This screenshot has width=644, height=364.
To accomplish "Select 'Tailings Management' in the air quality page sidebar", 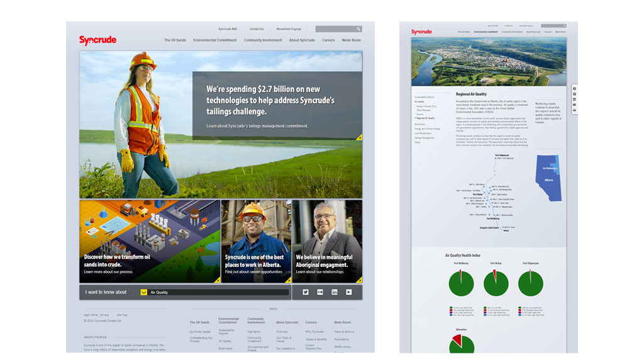I will [x=425, y=138].
